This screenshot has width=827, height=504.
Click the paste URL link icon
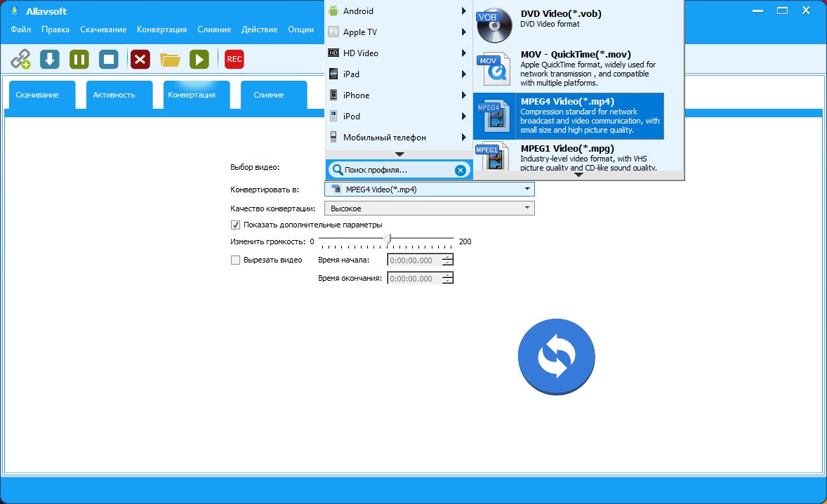tap(20, 60)
